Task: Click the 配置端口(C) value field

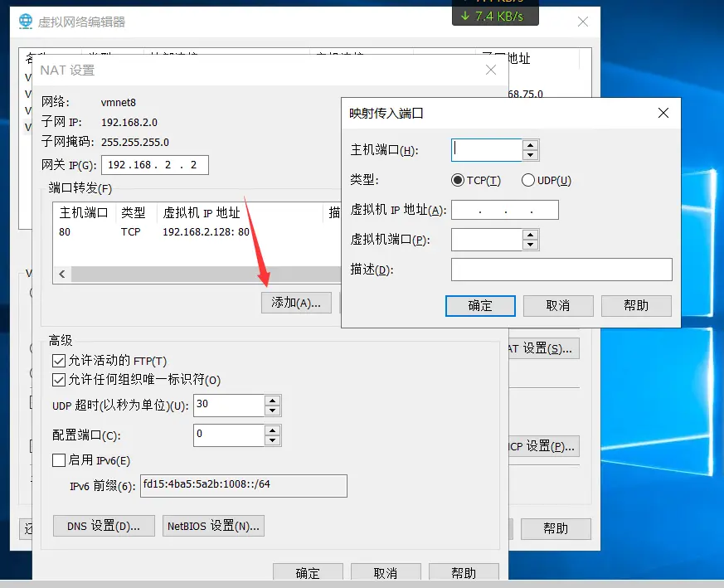Action: coord(229,435)
